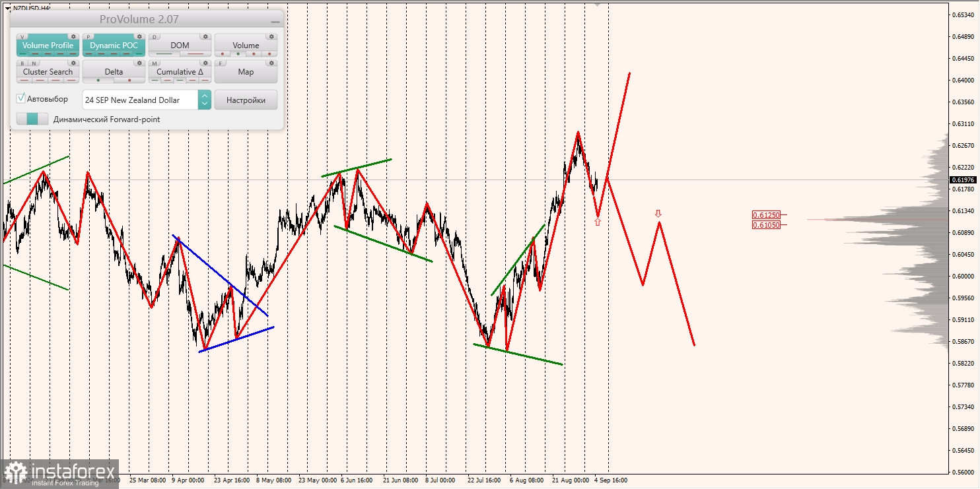Enable the Volume indicator
This screenshot has height=489, width=980.
pyautogui.click(x=246, y=45)
